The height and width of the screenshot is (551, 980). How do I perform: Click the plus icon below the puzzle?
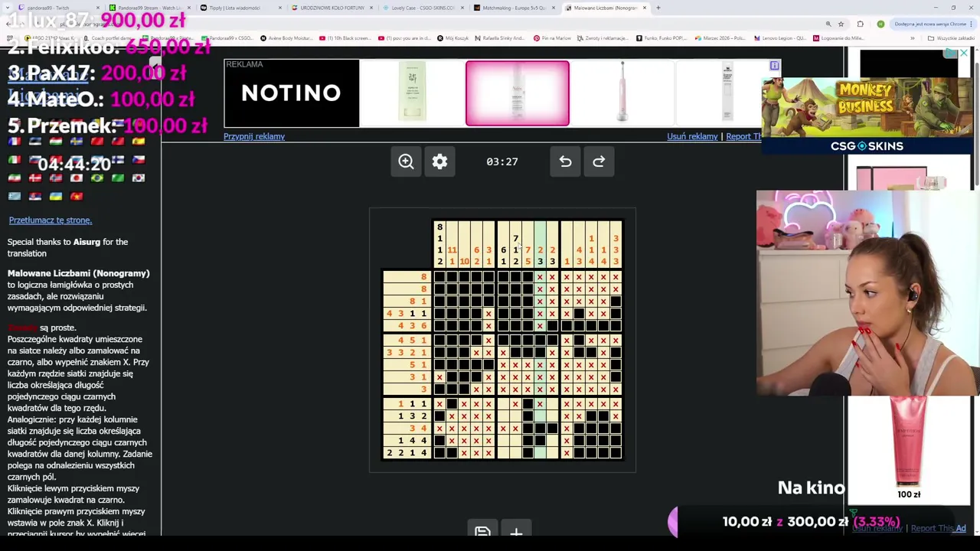[516, 531]
